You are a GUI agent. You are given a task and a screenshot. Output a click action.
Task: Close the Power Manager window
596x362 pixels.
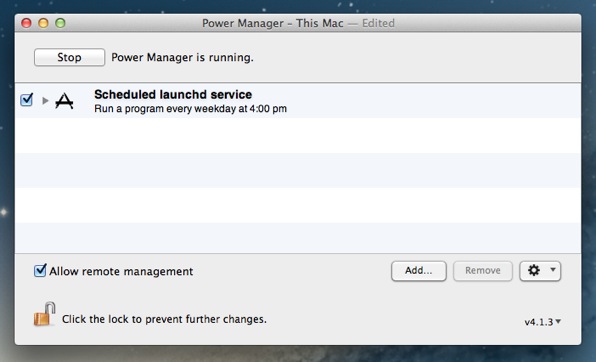(x=26, y=23)
